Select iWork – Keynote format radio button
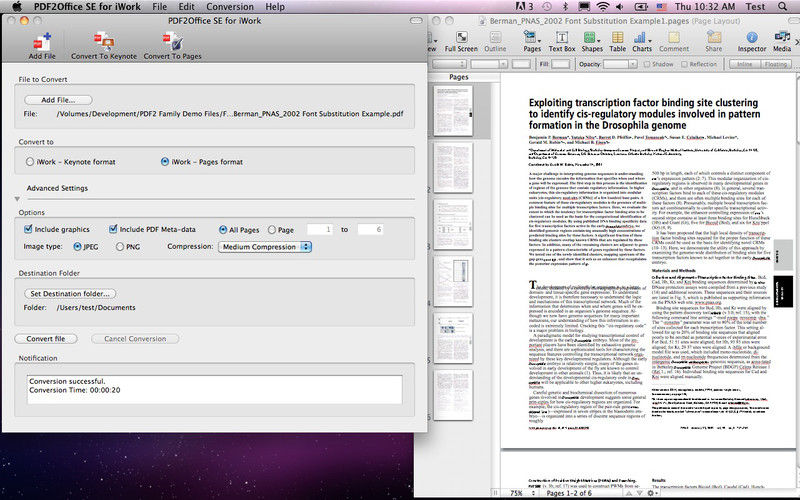This screenshot has width=800, height=500. point(30,162)
